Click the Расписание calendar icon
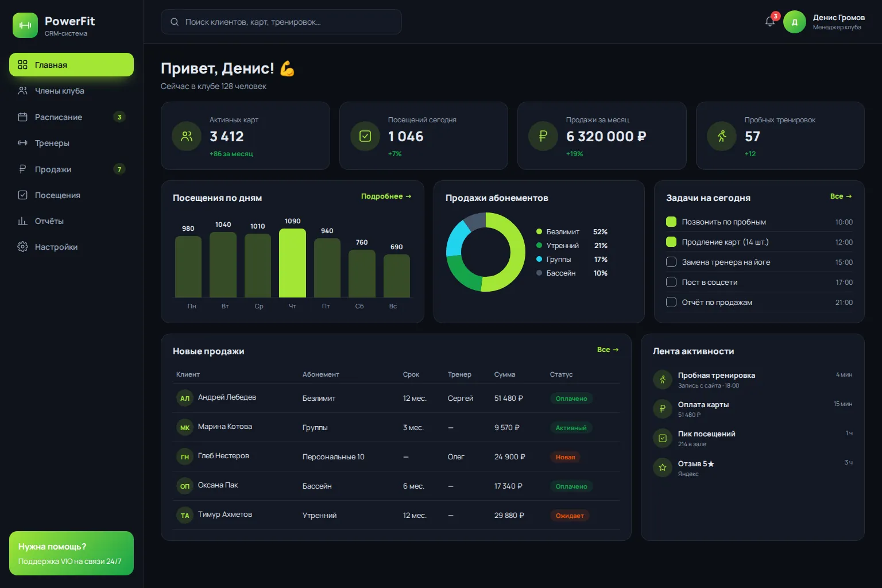The height and width of the screenshot is (588, 882). (22, 117)
